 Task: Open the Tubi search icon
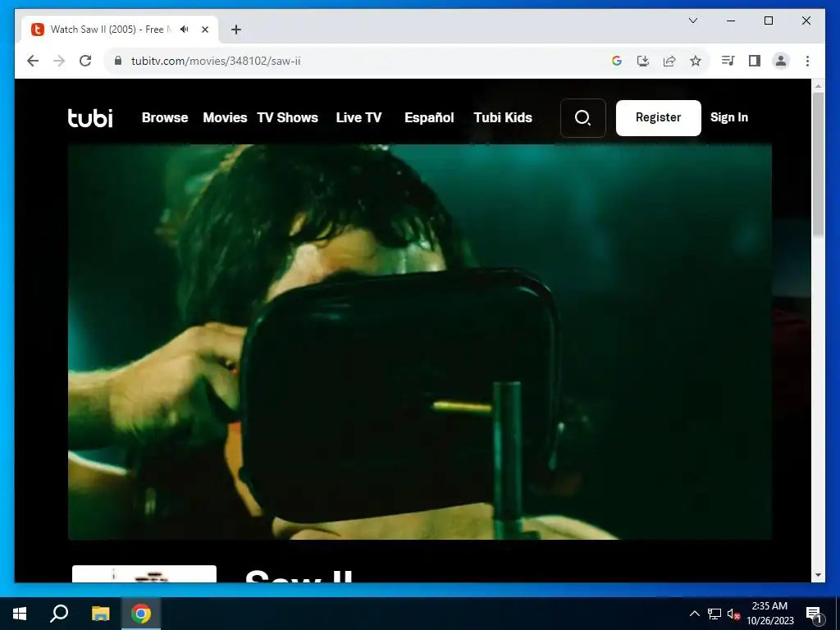(x=583, y=118)
